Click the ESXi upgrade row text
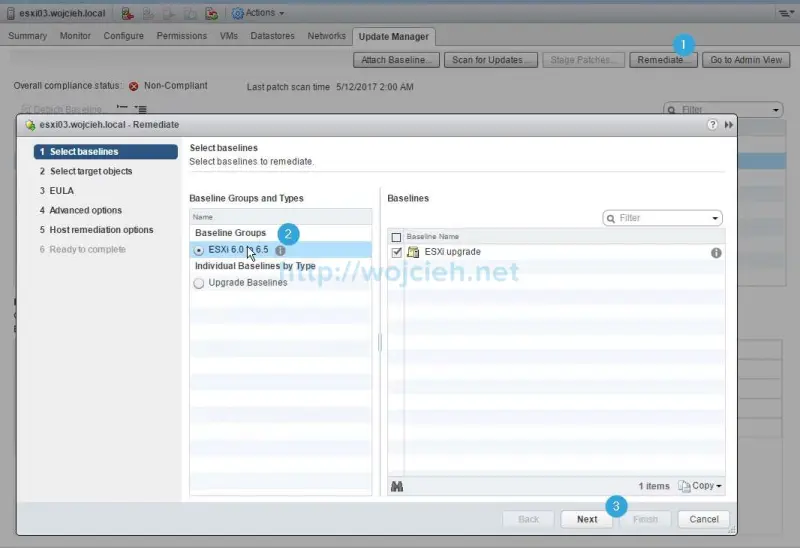 (453, 252)
